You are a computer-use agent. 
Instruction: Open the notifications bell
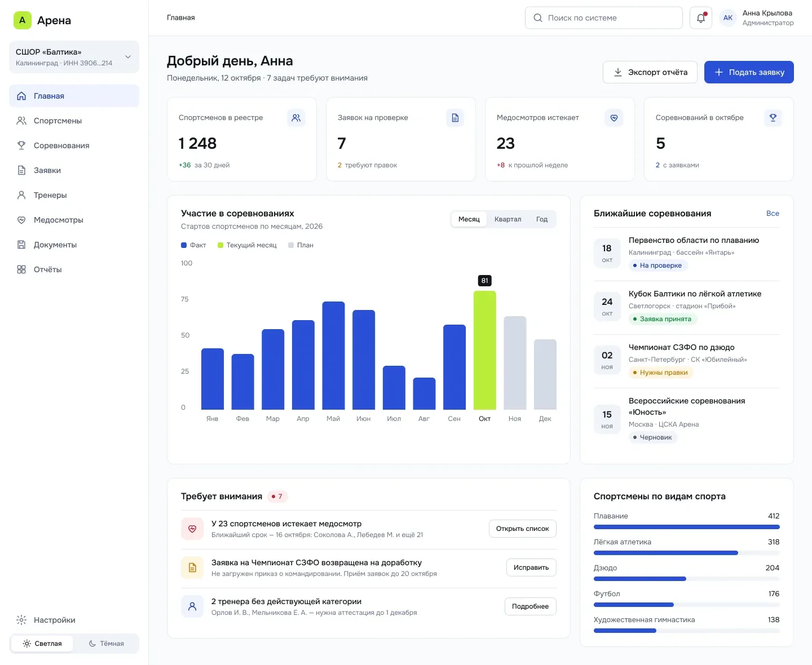pos(701,18)
